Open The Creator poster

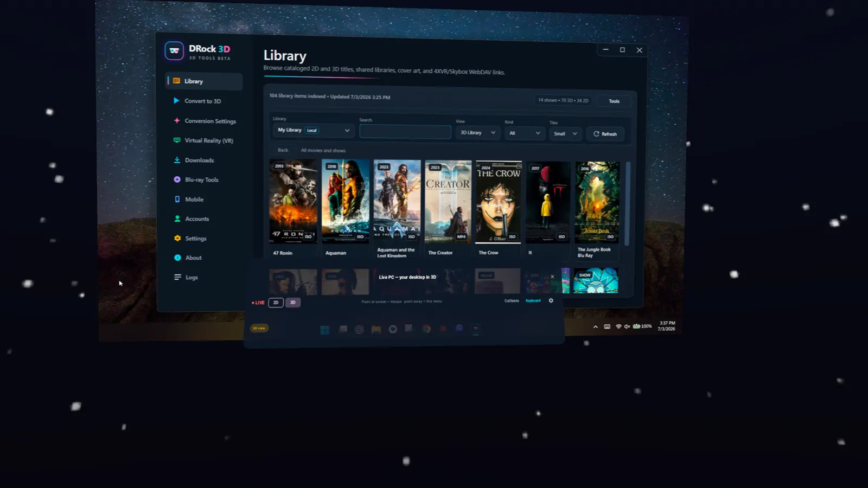(448, 202)
